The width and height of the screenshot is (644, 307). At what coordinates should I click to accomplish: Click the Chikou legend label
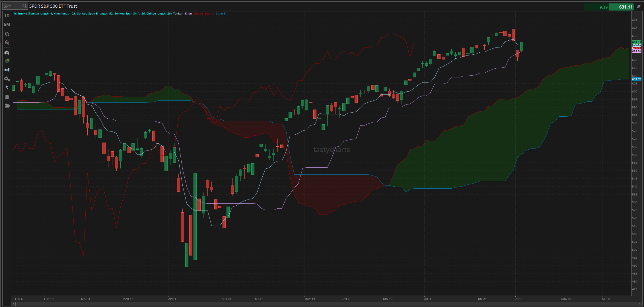click(198, 13)
